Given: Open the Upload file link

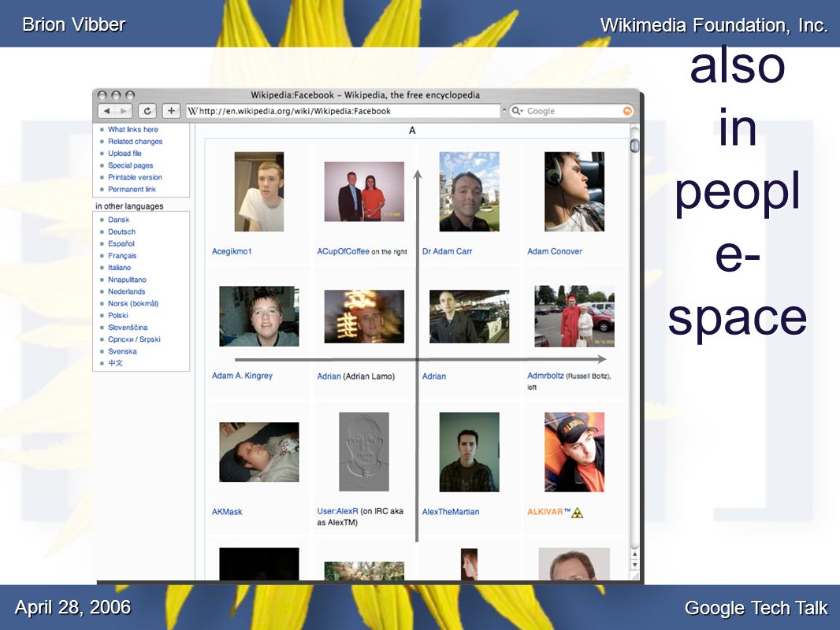Looking at the screenshot, I should pos(125,153).
